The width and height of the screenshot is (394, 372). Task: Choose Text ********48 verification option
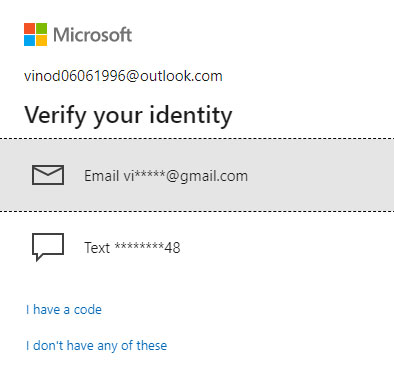pyautogui.click(x=197, y=247)
